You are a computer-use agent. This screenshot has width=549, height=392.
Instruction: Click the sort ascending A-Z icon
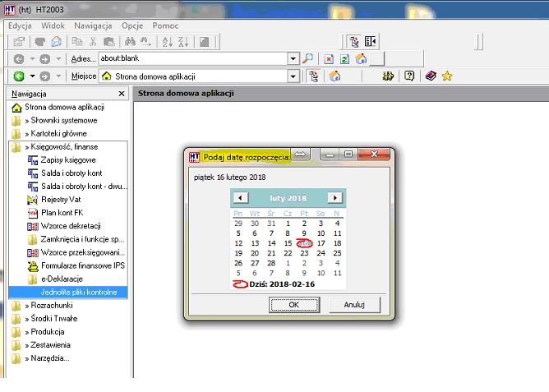pyautogui.click(x=167, y=42)
